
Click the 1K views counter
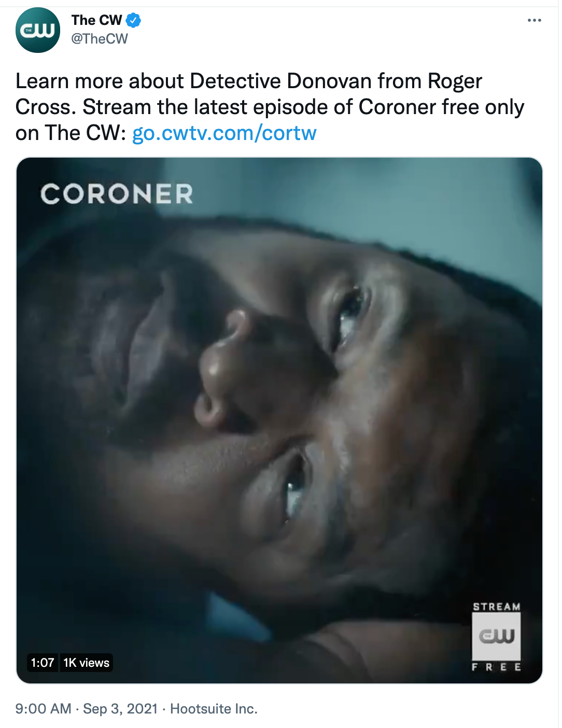point(87,663)
